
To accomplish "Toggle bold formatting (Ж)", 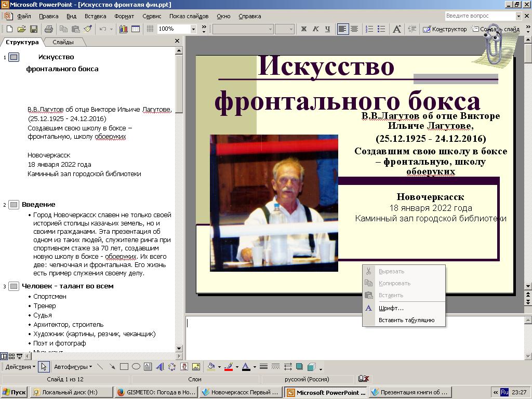I will [303, 29].
